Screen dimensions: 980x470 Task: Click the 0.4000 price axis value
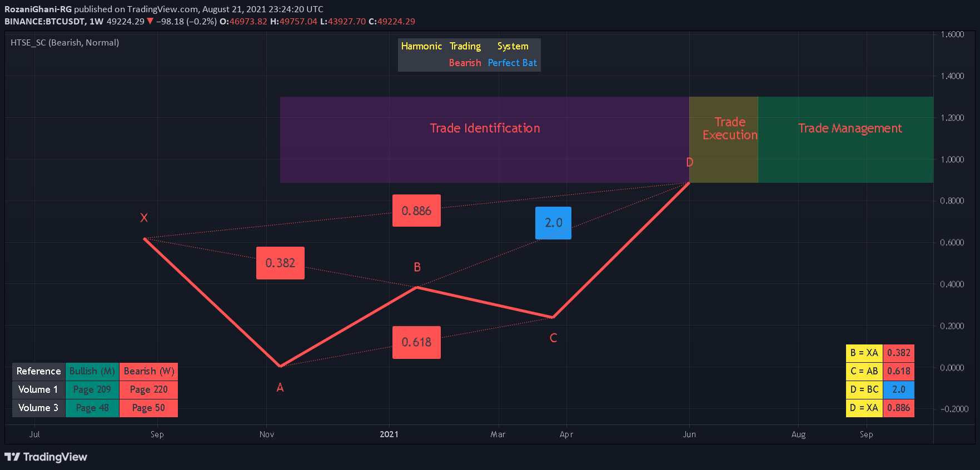click(x=952, y=284)
